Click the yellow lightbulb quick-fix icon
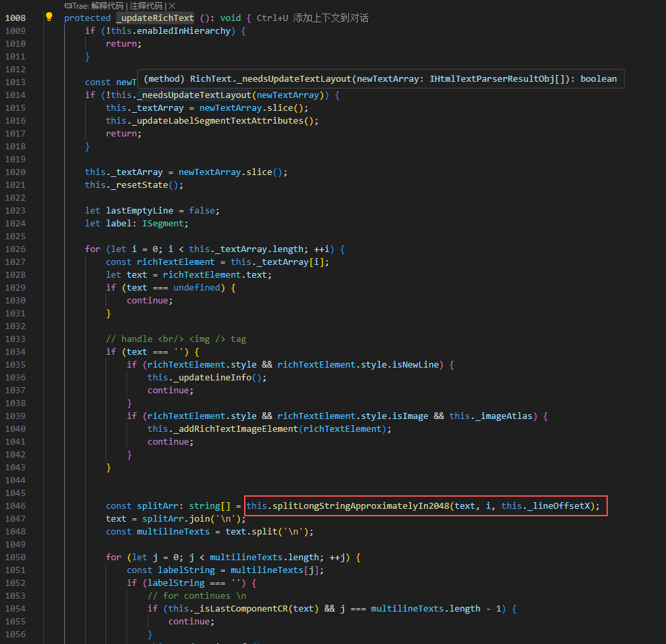The height and width of the screenshot is (644, 666). point(49,17)
